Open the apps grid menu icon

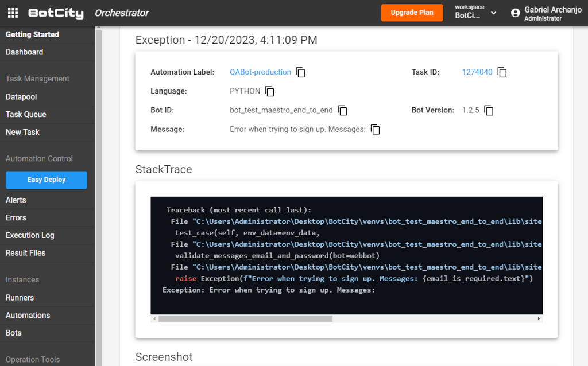point(13,13)
